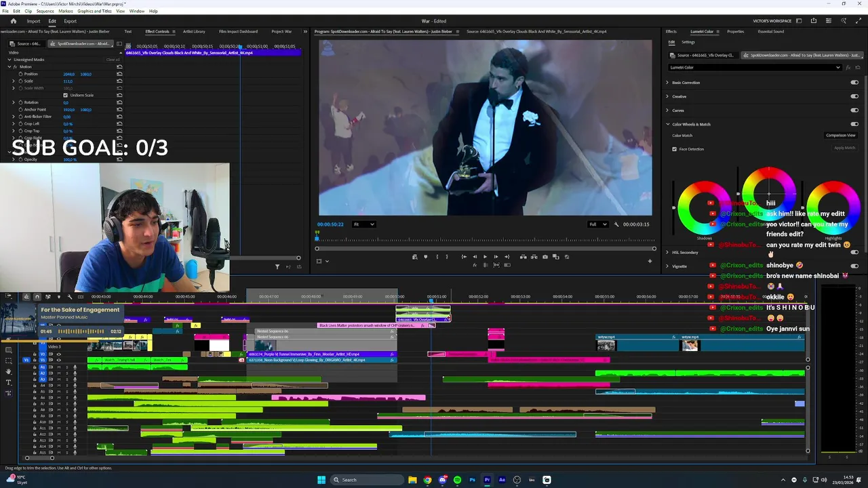This screenshot has height=488, width=868.
Task: Open Program Monitor button editor plus
Action: tap(650, 261)
